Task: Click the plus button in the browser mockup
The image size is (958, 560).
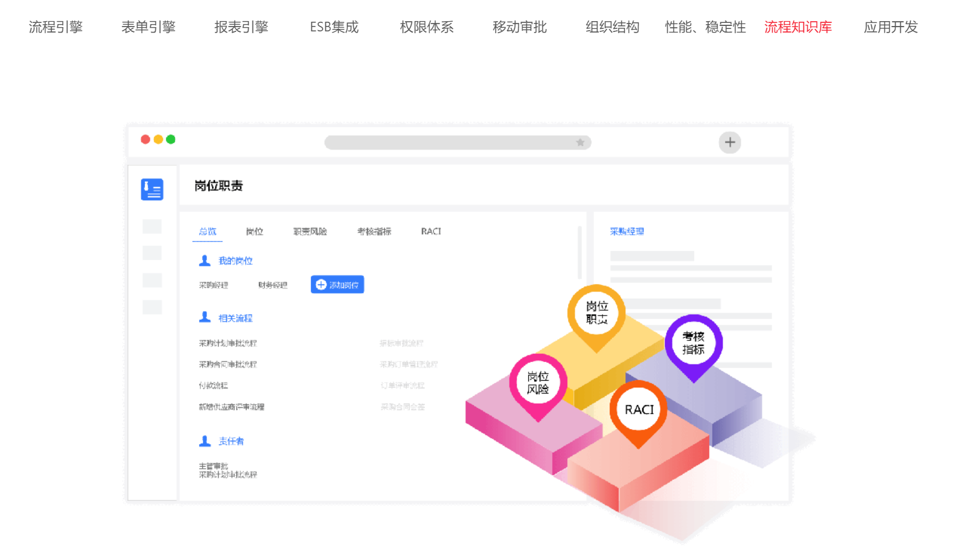Action: (x=730, y=142)
